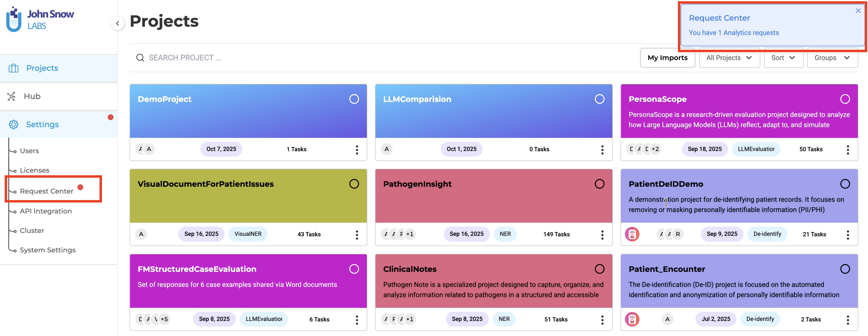Screen dimensions: 868x336
Task: Select the PersonaScope project circle
Action: 845,99
